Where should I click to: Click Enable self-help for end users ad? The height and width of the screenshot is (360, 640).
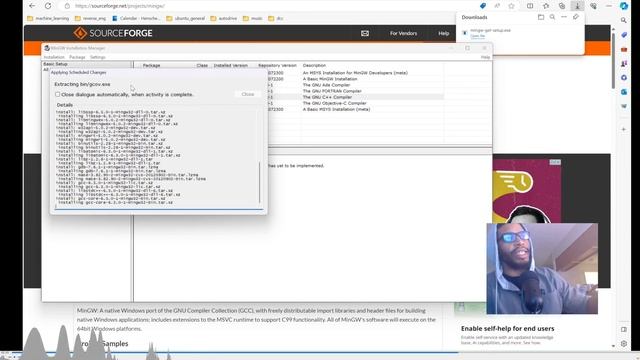coord(507,329)
